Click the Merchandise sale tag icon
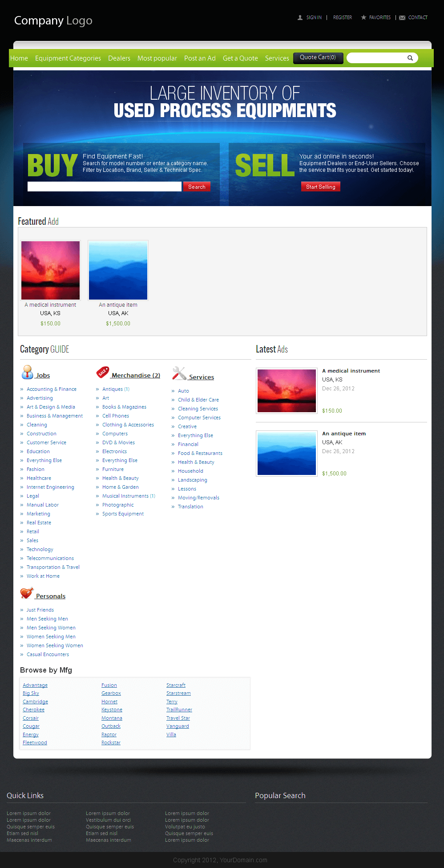 pyautogui.click(x=103, y=372)
